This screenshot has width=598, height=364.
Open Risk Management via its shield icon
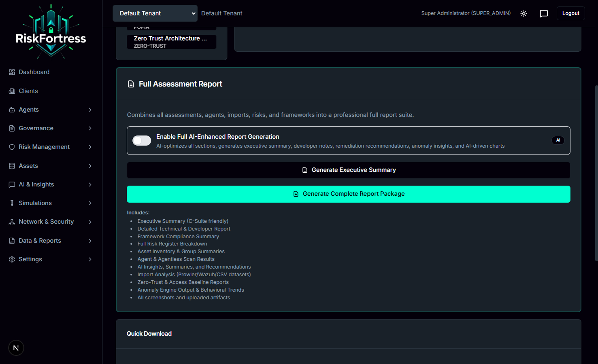point(11,147)
